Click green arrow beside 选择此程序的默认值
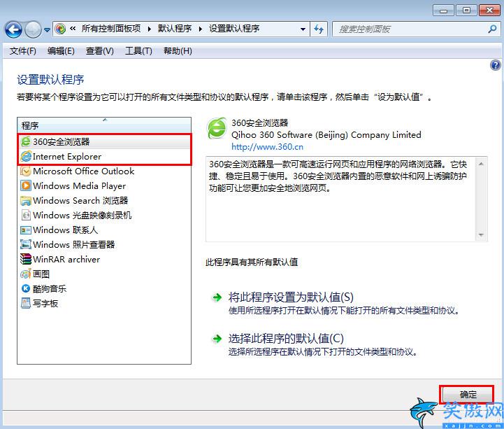Image resolution: width=504 pixels, height=429 pixels. pos(217,339)
